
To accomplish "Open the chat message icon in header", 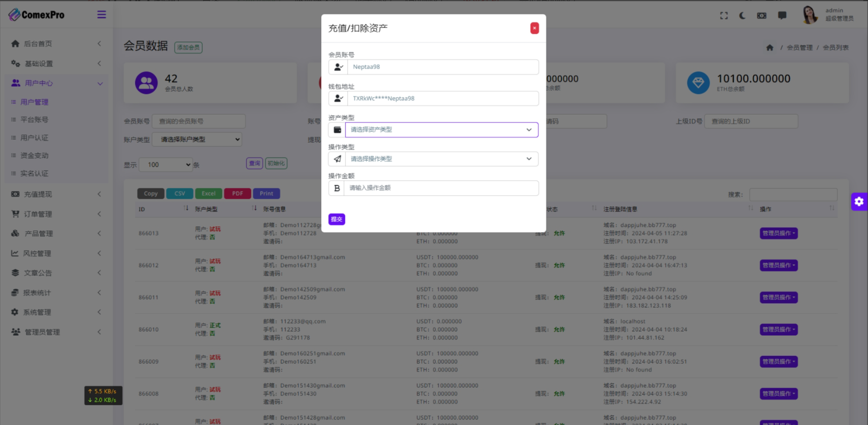I will [782, 16].
